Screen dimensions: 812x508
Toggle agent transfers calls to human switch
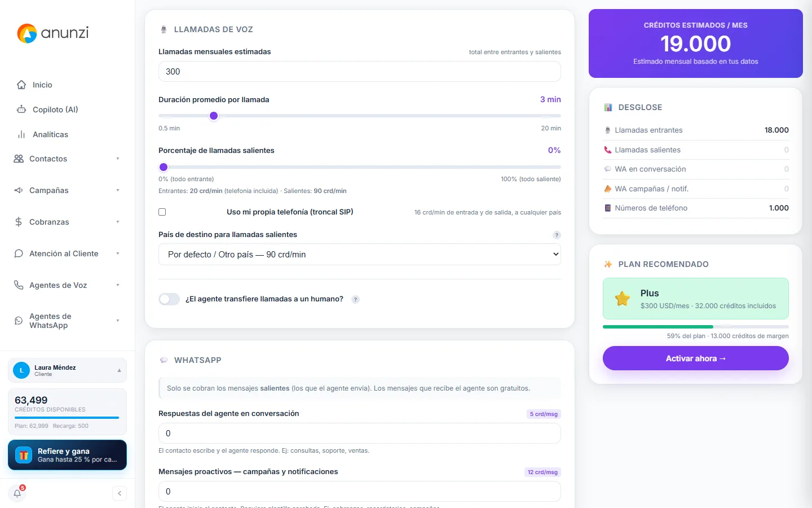169,299
